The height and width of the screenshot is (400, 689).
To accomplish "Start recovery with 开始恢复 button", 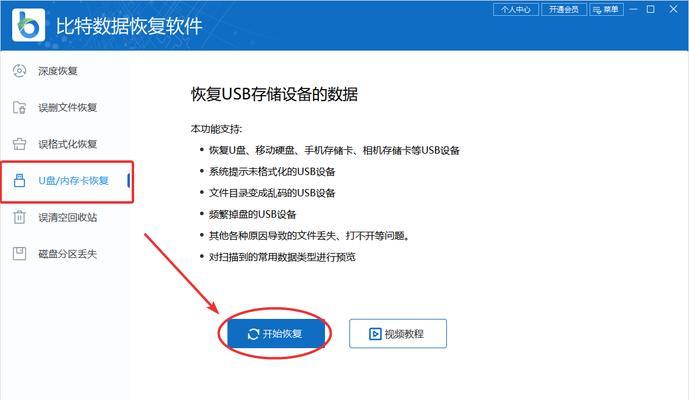I will pos(276,334).
